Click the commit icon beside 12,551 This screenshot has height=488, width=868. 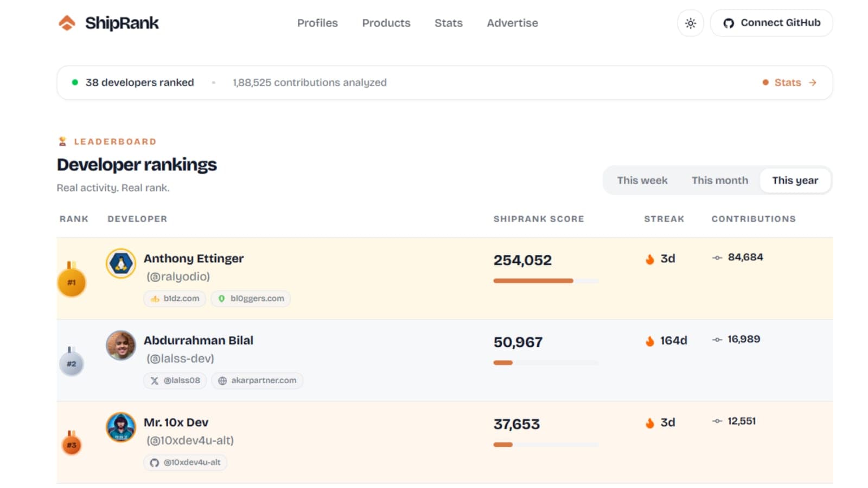coord(717,421)
